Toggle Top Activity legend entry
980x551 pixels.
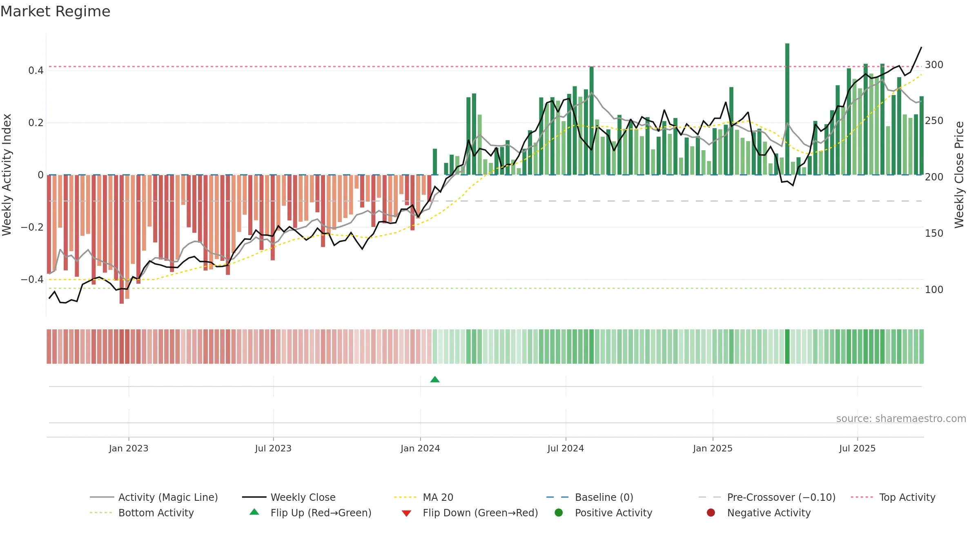(893, 497)
